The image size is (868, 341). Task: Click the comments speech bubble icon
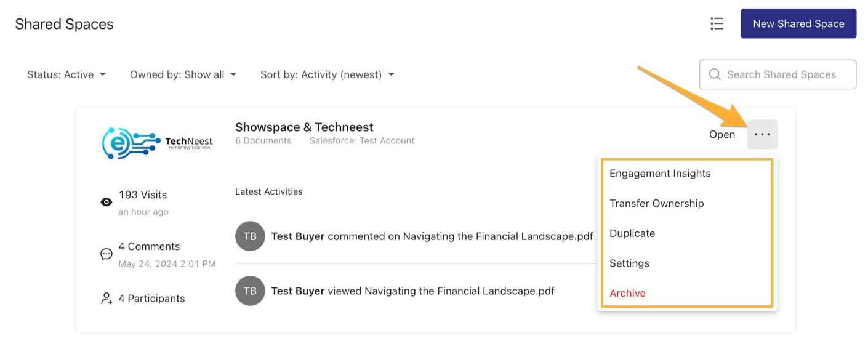click(106, 254)
